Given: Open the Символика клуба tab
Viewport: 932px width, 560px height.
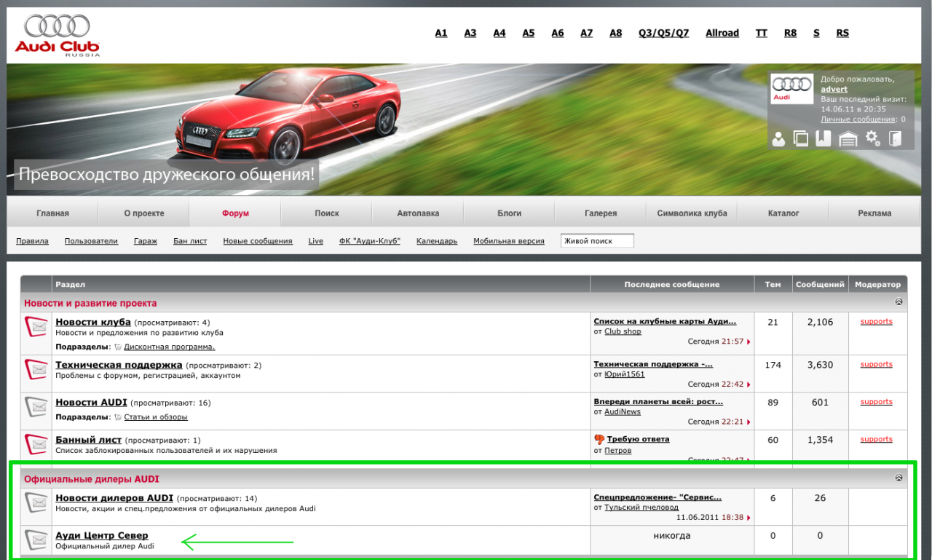Looking at the screenshot, I should (x=692, y=213).
